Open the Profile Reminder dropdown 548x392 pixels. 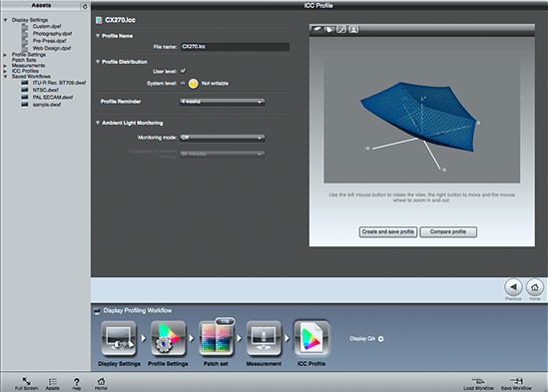tap(223, 102)
